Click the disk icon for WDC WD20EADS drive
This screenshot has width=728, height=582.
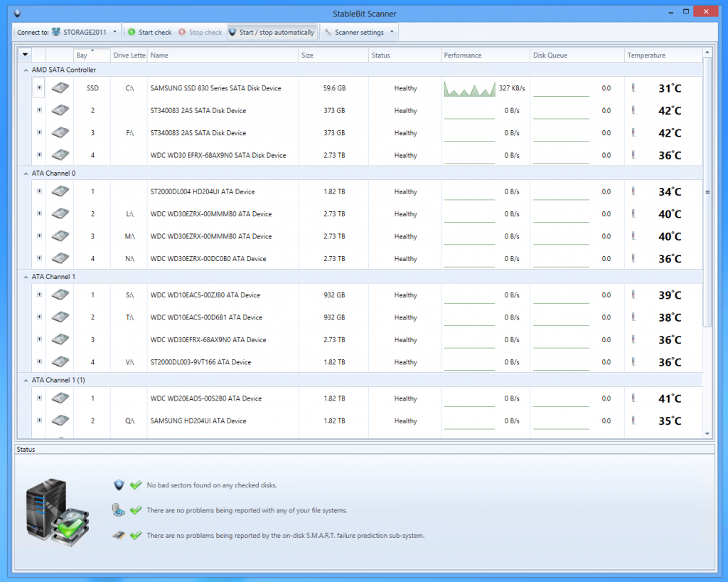click(60, 398)
